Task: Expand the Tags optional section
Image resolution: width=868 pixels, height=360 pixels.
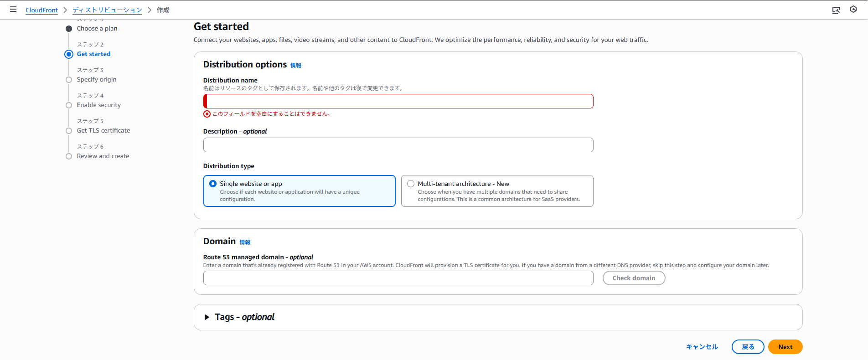Action: [207, 317]
